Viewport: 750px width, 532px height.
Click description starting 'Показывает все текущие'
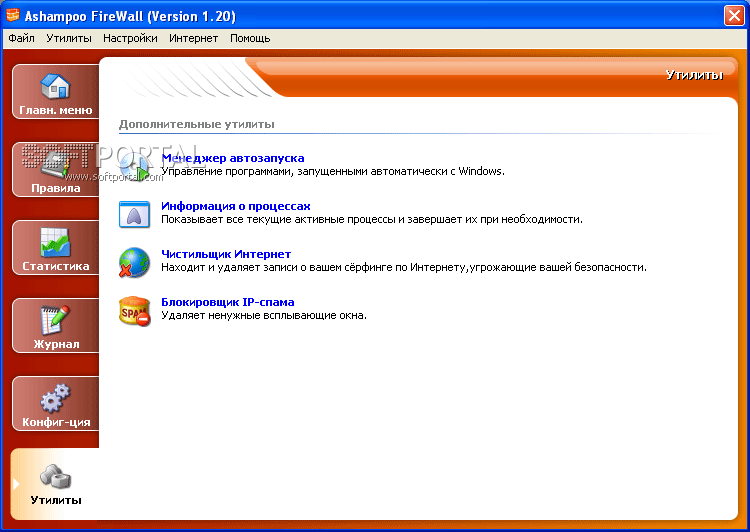pos(372,219)
